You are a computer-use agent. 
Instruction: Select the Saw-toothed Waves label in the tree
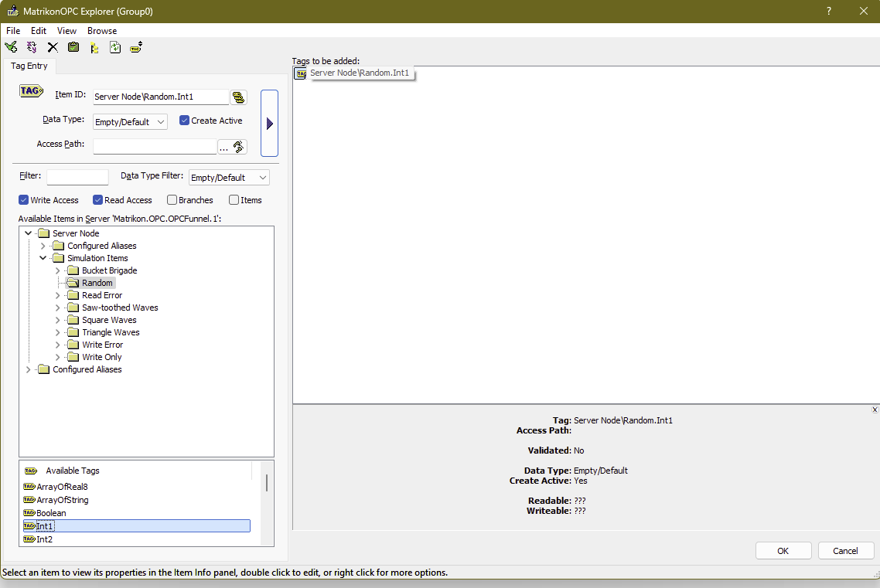click(120, 308)
